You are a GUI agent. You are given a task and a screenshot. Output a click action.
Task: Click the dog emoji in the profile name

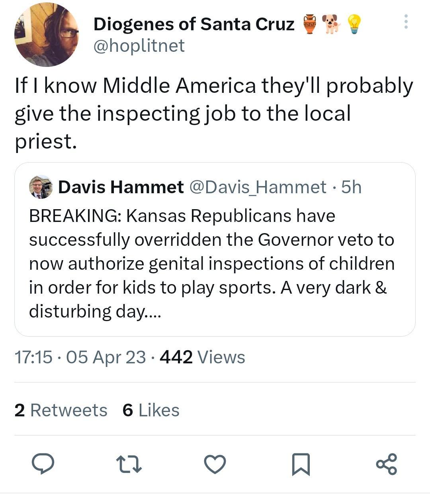coord(331,25)
